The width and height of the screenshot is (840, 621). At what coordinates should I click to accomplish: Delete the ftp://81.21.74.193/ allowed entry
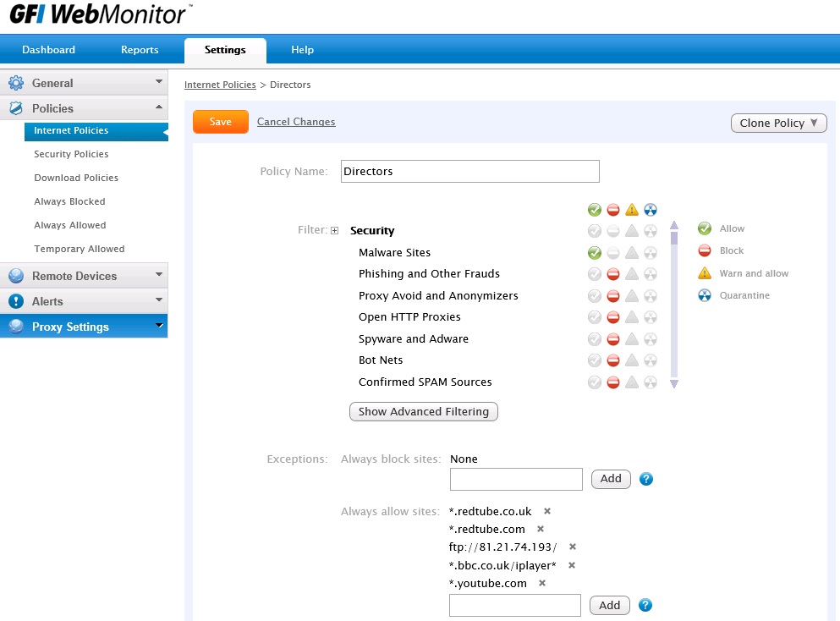(x=573, y=547)
